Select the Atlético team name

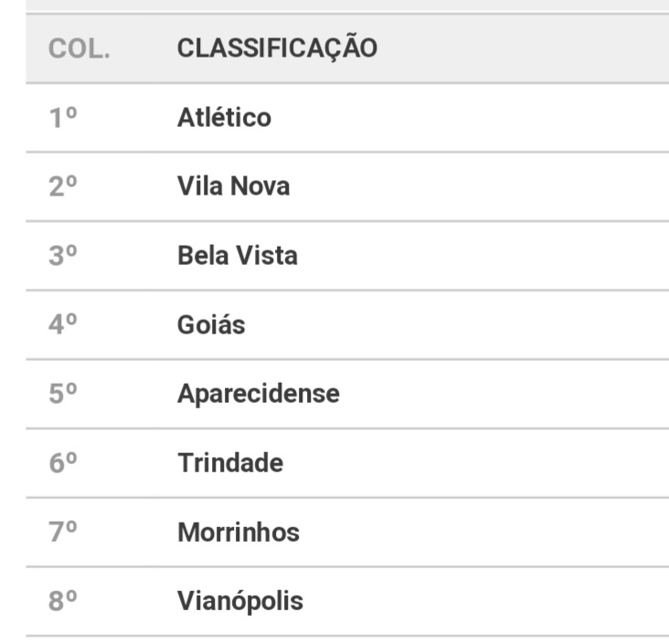[224, 117]
